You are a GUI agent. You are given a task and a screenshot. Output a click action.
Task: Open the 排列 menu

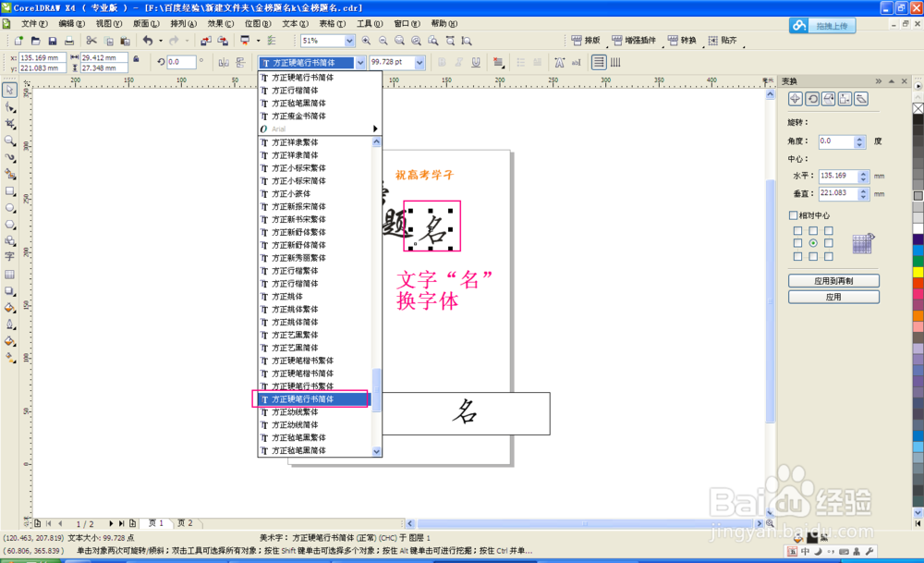coord(183,24)
